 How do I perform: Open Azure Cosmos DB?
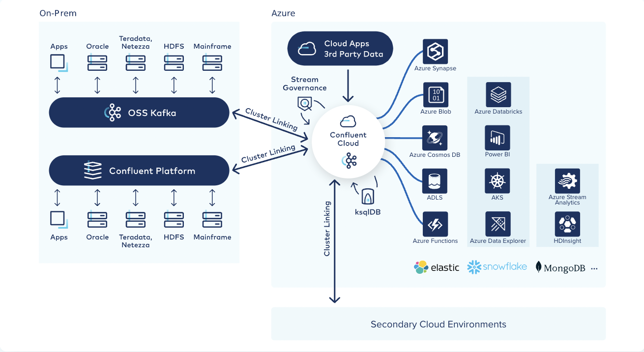[436, 137]
